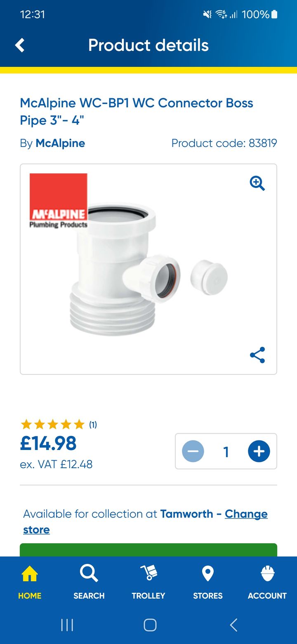The height and width of the screenshot is (644, 297).
Task: Go to Trolley tab
Action: [148, 582]
